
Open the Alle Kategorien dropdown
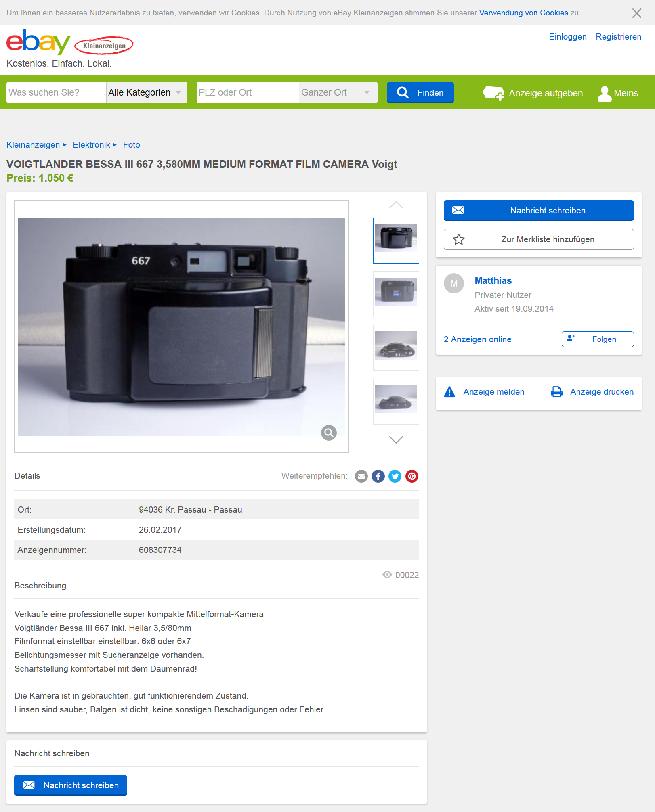click(x=147, y=92)
